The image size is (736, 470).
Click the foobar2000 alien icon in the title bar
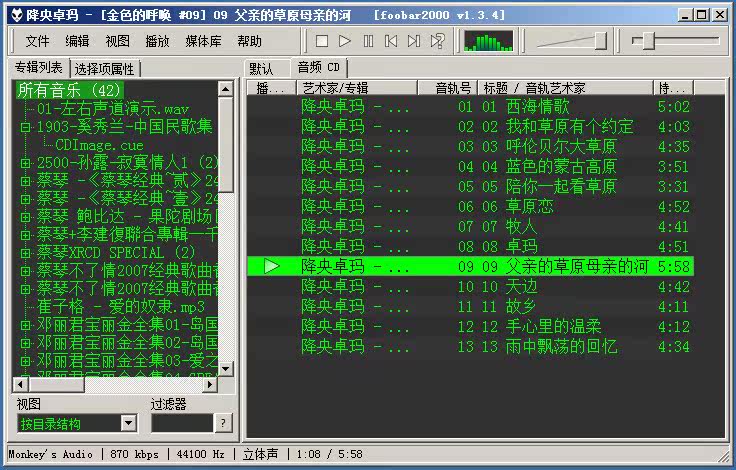[17, 15]
